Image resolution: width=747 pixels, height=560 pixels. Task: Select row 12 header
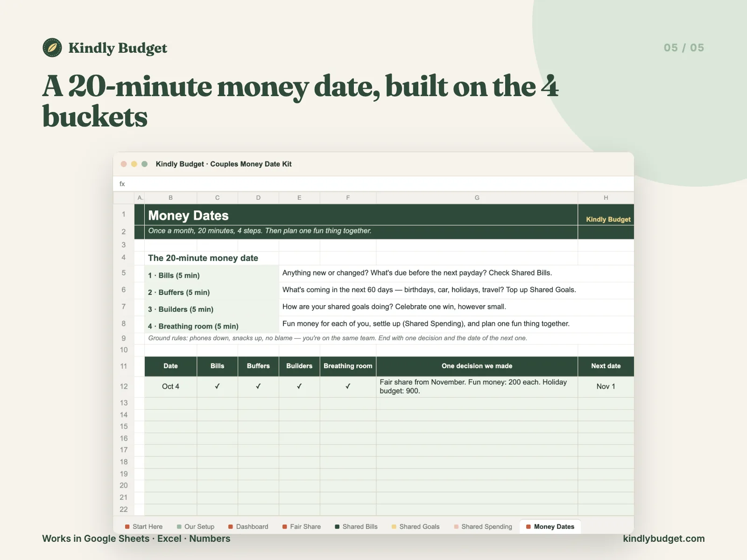[124, 386]
